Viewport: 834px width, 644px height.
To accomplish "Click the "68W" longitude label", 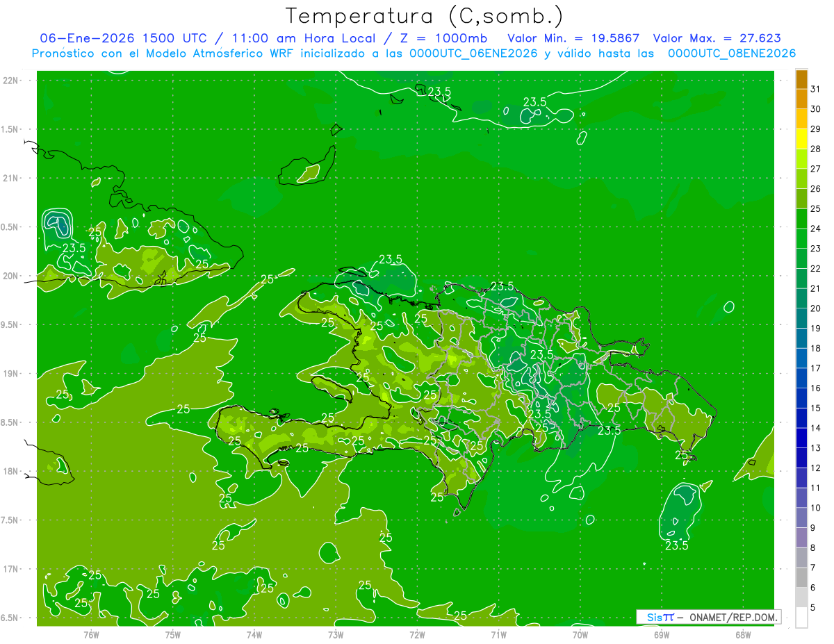I will 743,634.
